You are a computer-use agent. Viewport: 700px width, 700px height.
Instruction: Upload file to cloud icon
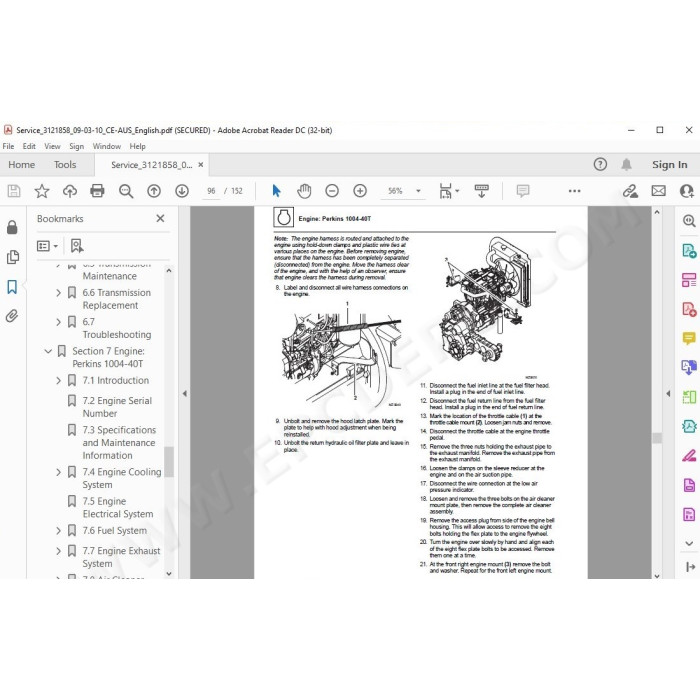70,191
